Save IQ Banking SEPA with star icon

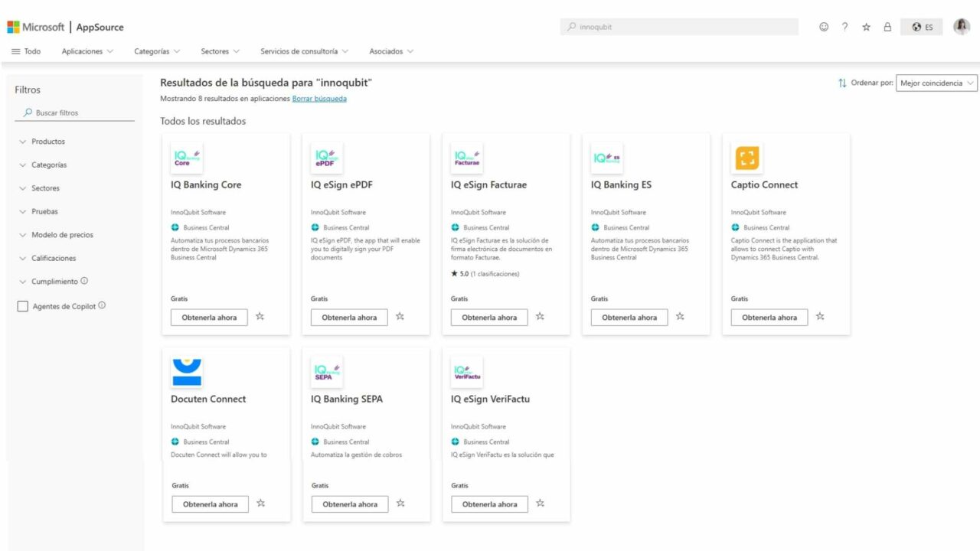coord(400,503)
